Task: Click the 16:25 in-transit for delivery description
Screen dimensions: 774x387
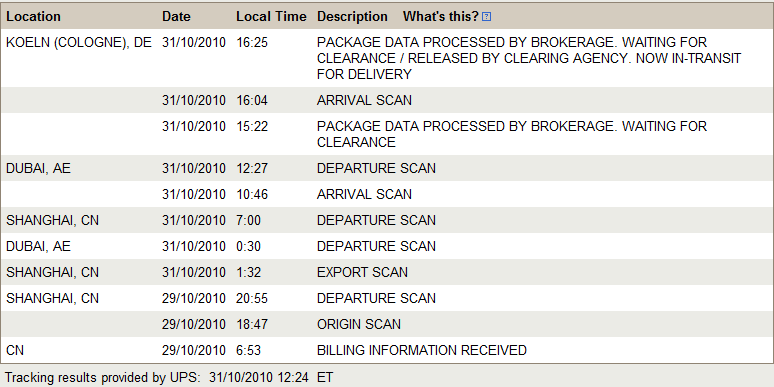Action: (529, 58)
